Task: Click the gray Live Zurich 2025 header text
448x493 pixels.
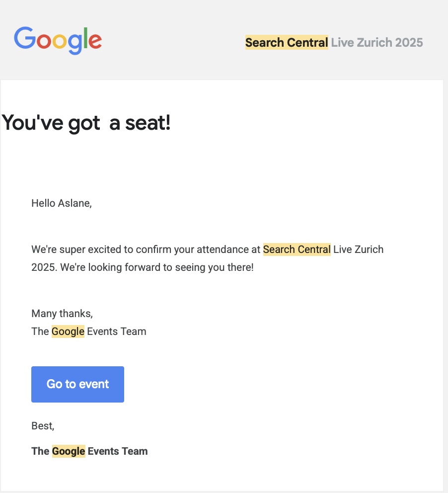Action: point(377,43)
